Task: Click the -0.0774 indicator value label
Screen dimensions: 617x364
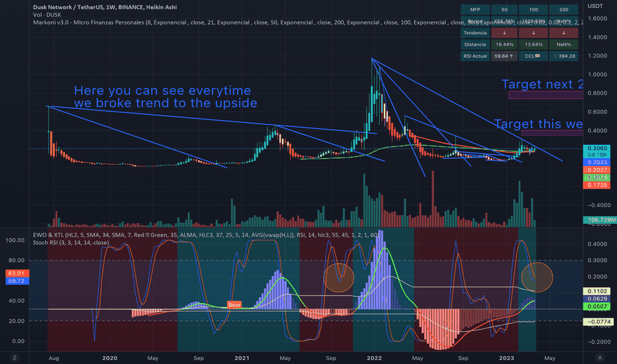Action: (598, 322)
